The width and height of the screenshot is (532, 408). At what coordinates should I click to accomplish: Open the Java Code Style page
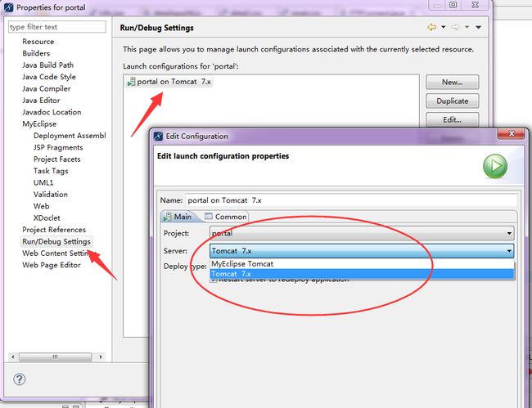pyautogui.click(x=49, y=77)
